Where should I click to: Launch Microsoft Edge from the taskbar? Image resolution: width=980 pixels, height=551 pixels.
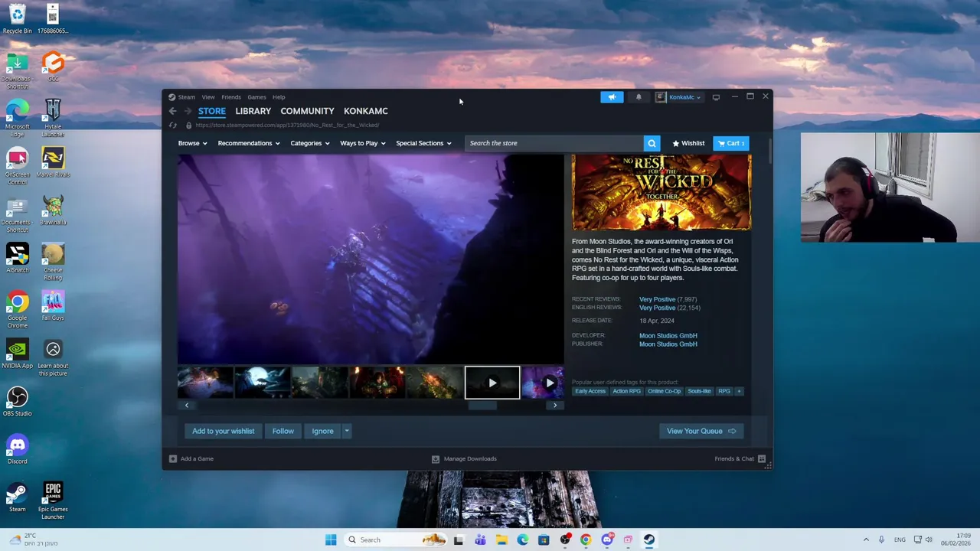(522, 540)
